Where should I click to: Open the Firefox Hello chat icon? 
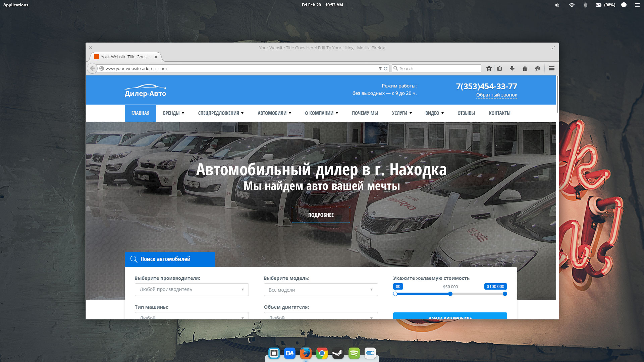tap(538, 68)
